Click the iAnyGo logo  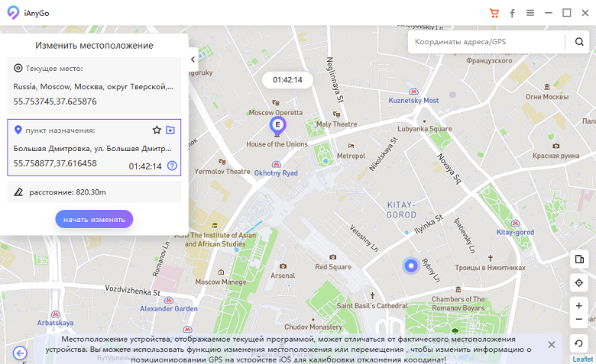pyautogui.click(x=13, y=12)
